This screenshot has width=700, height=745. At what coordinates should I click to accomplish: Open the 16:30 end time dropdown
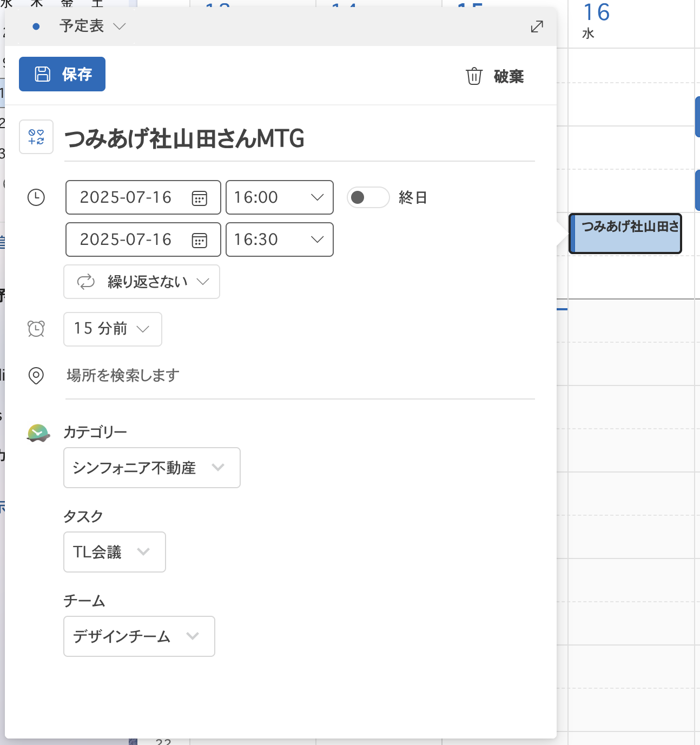317,240
